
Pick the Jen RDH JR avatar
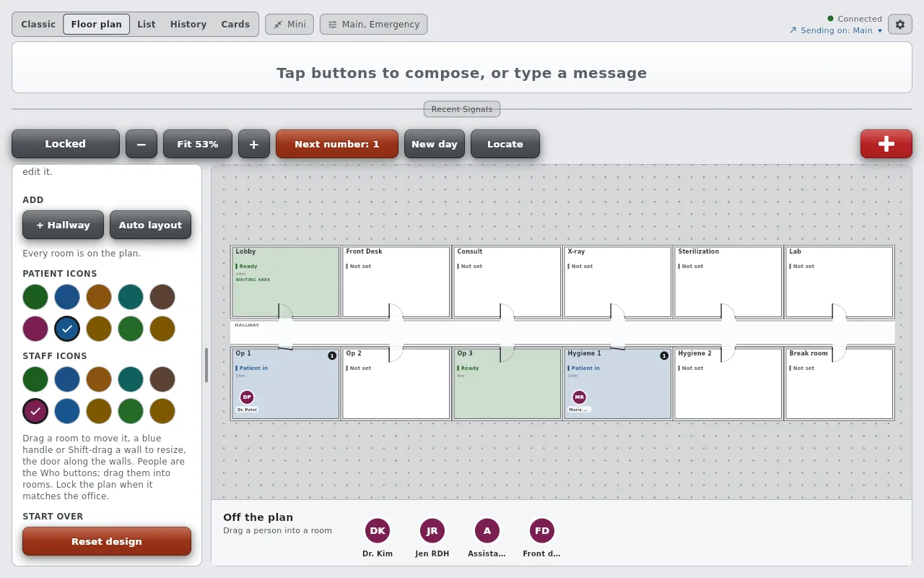pos(432,530)
